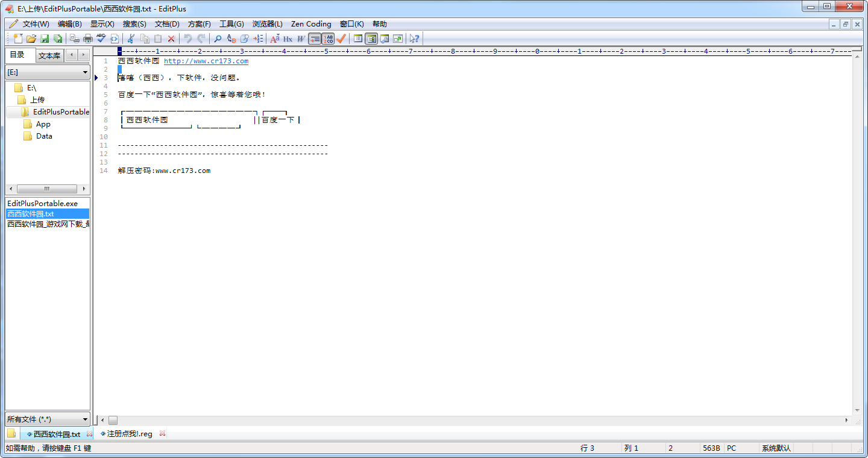
Task: Open the 文档(D) menu
Action: point(167,24)
